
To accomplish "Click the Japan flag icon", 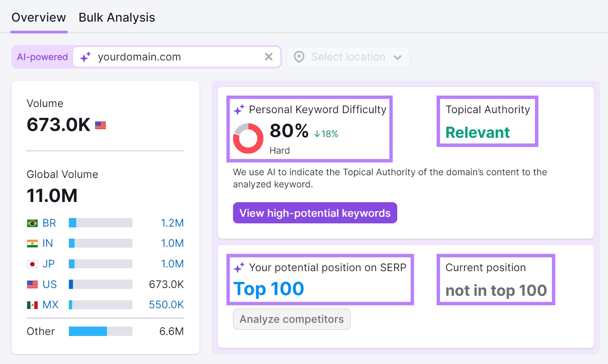I will pyautogui.click(x=32, y=263).
